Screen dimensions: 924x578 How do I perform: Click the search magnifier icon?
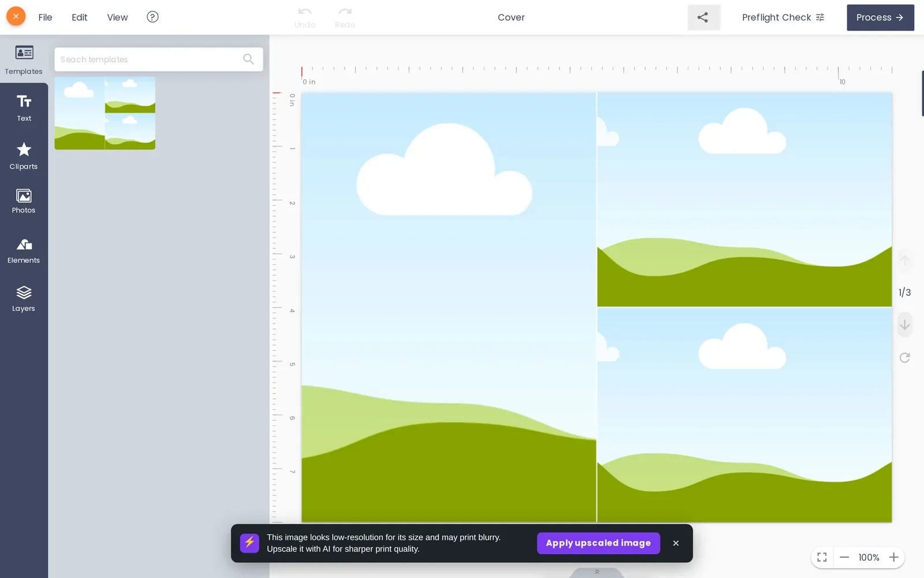248,59
